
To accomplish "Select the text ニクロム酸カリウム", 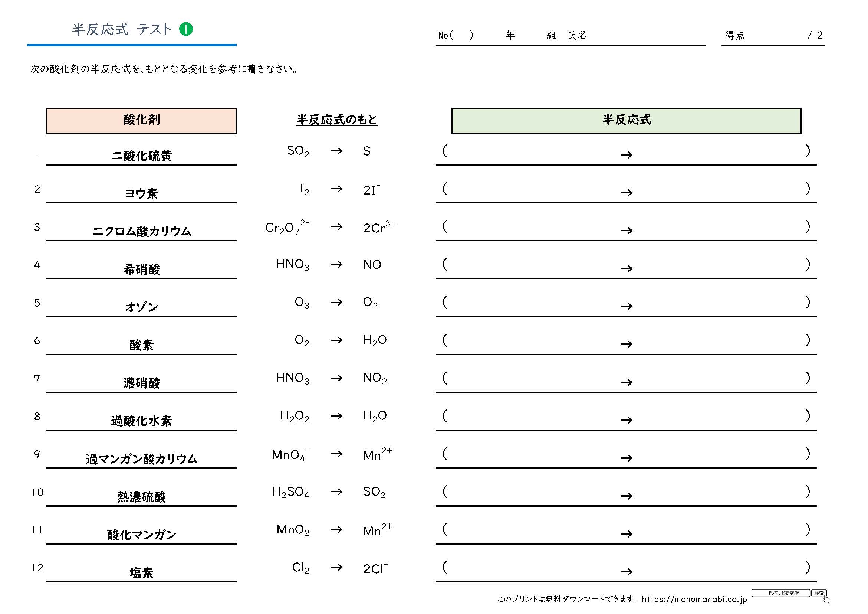I will coord(141,231).
